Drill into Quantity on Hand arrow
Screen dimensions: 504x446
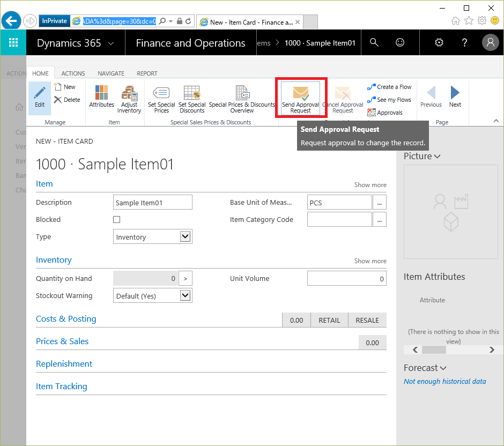[x=186, y=278]
